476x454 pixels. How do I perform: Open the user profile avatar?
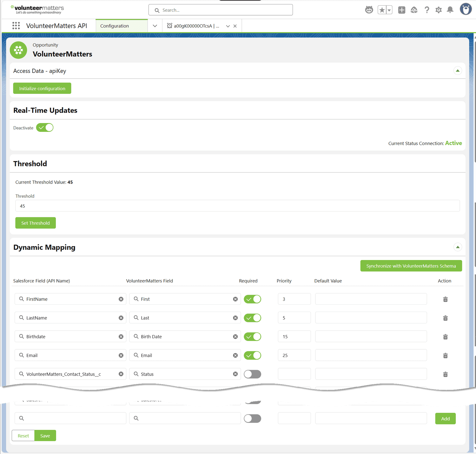466,9
